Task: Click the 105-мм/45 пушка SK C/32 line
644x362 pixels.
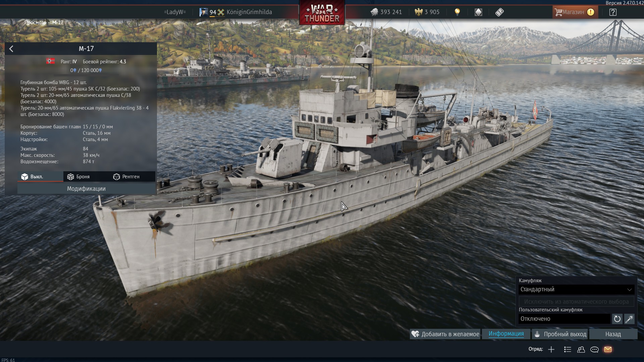Action: click(80, 89)
